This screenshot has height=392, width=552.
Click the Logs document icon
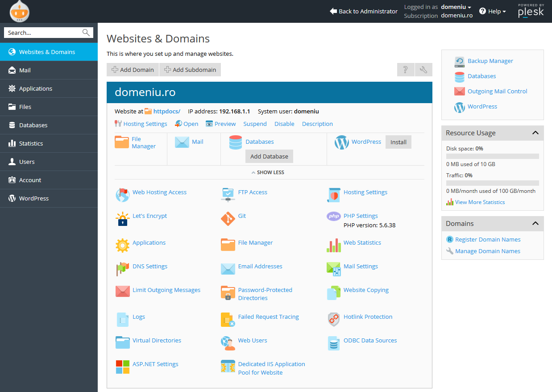(122, 319)
